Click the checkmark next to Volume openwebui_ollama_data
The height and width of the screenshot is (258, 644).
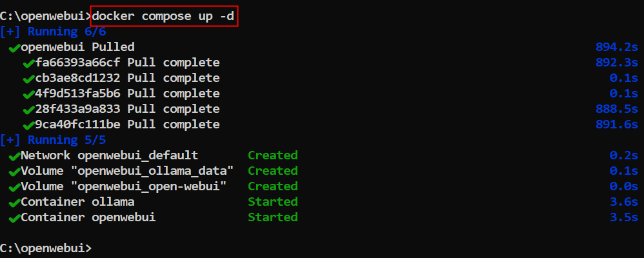point(13,172)
